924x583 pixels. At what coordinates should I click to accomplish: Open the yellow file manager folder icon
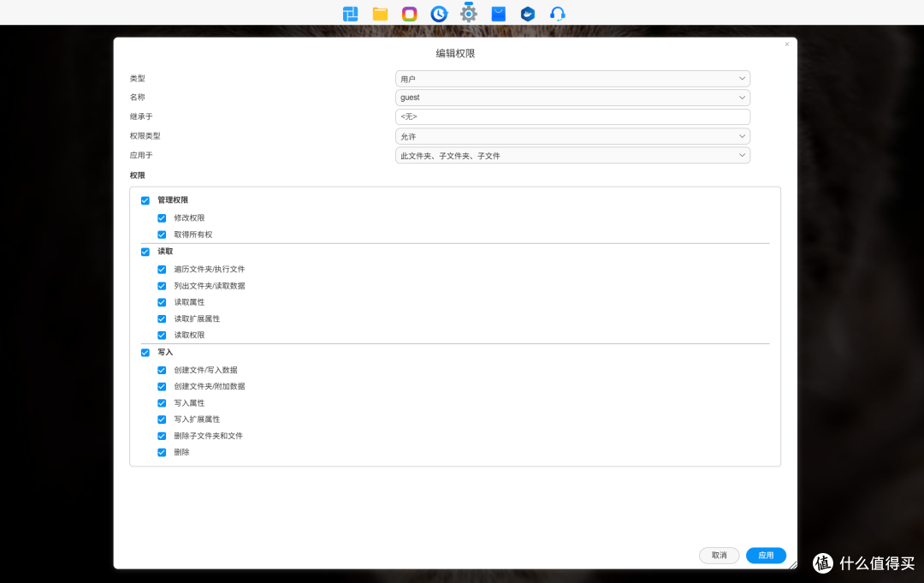[x=381, y=14]
